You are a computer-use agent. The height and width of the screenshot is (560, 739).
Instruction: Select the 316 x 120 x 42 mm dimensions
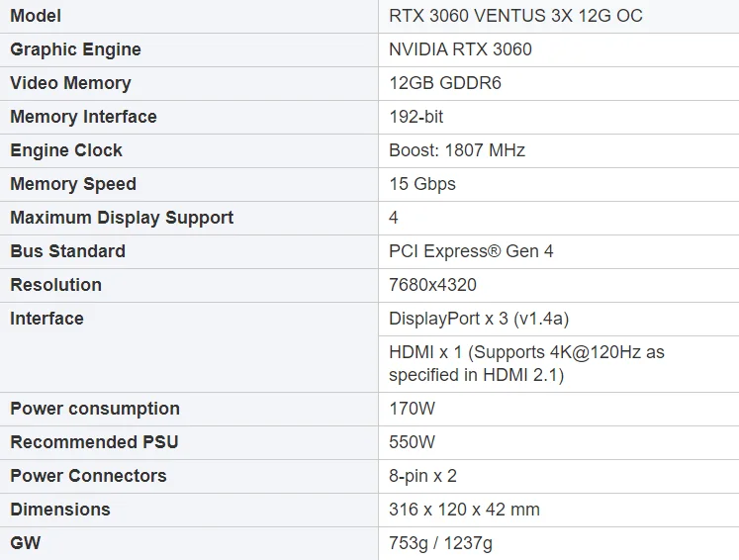pos(464,510)
